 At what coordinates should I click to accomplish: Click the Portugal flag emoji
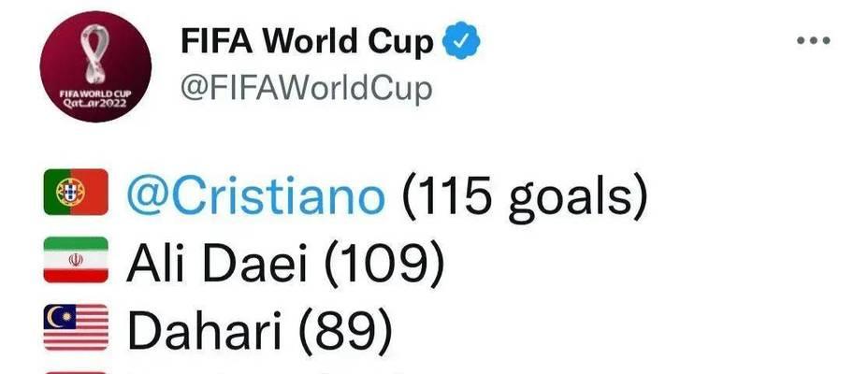pos(76,192)
